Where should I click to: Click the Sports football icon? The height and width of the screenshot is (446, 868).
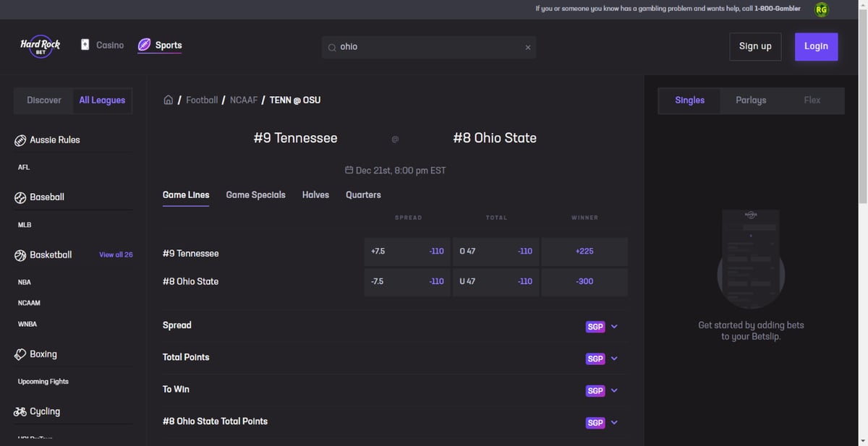(x=144, y=45)
